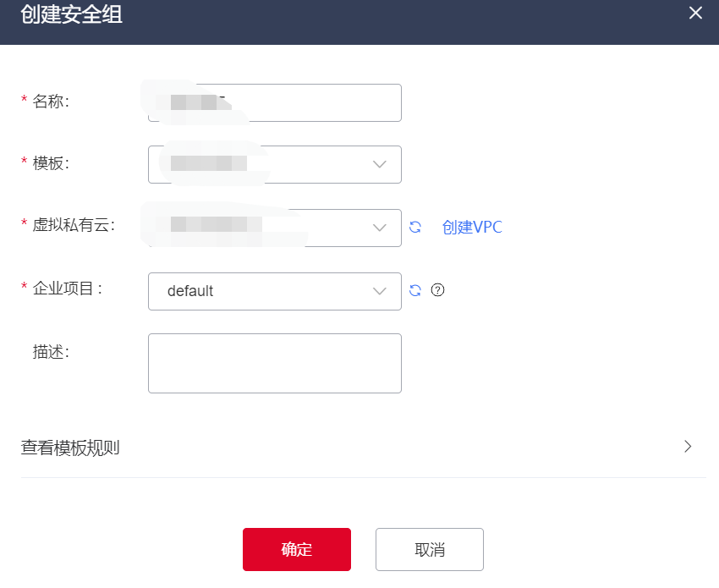Click inside the 描述 text area
The image size is (719, 588).
point(274,363)
